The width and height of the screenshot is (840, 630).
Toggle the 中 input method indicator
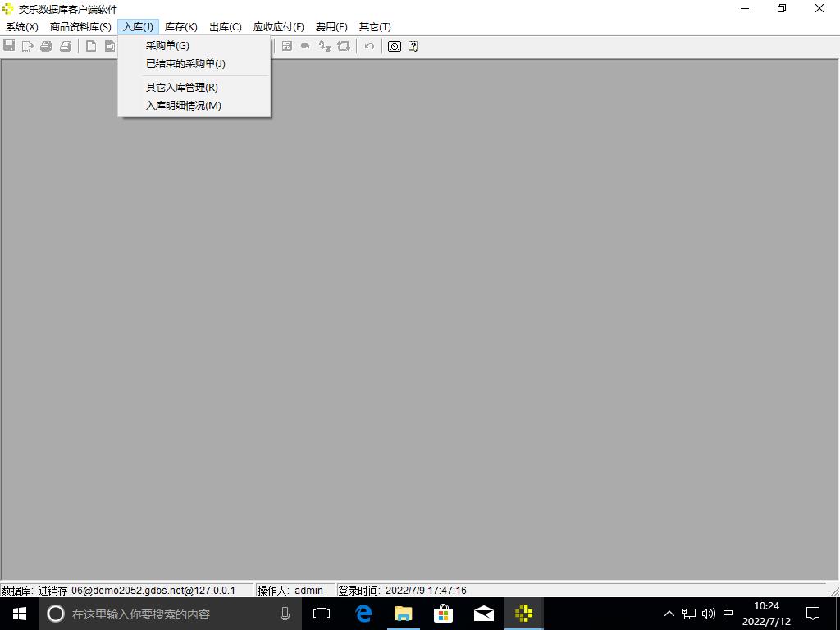728,614
